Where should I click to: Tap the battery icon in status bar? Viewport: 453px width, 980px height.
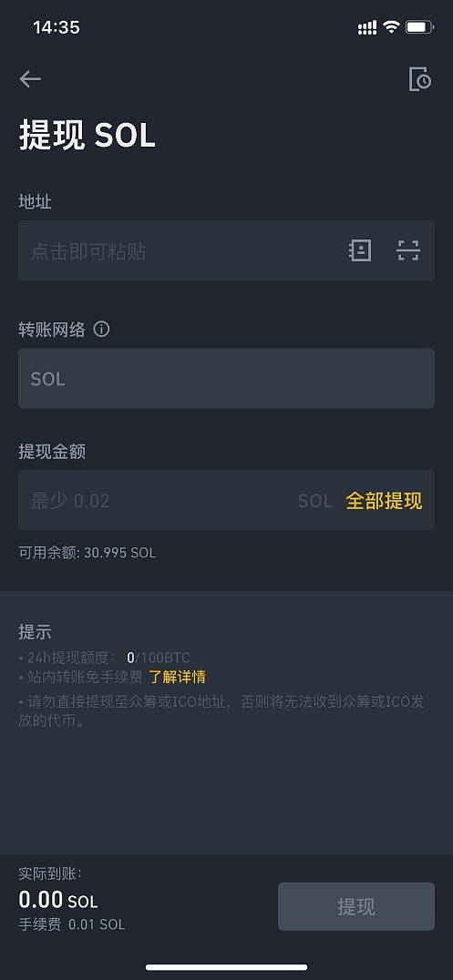pyautogui.click(x=419, y=27)
